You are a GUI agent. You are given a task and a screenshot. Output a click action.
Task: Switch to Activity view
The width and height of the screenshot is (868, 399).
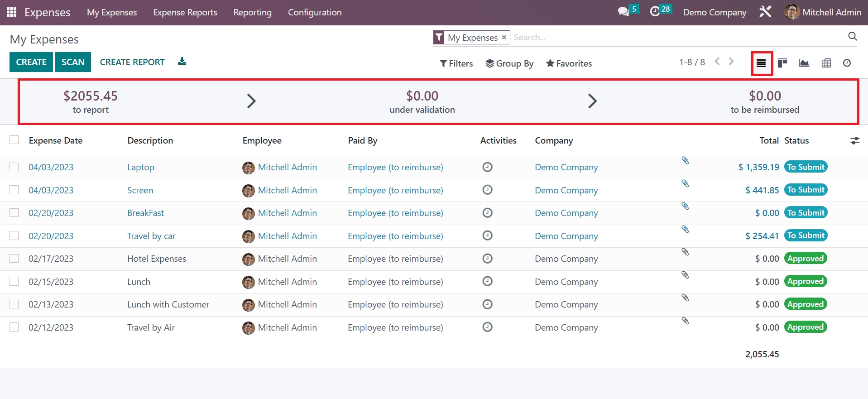[847, 63]
